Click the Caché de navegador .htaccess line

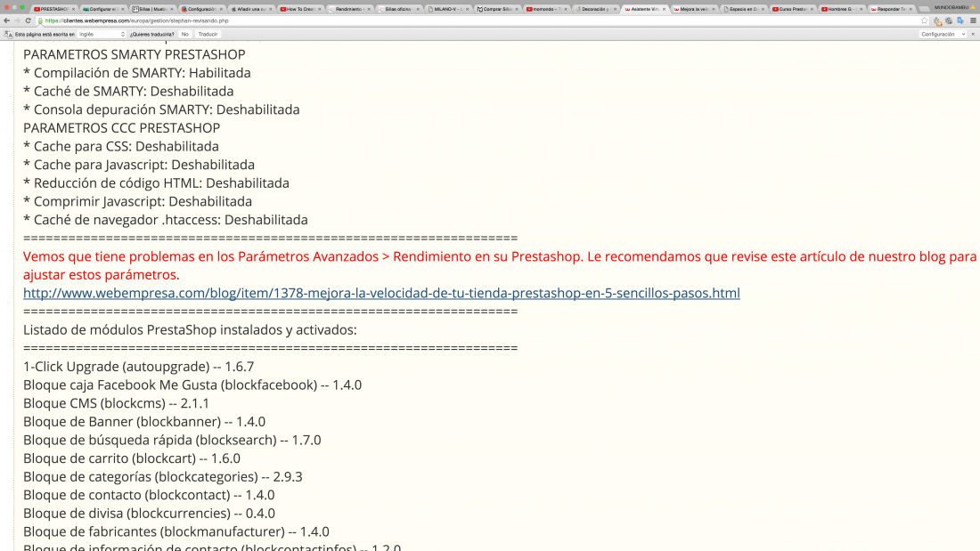coord(166,220)
